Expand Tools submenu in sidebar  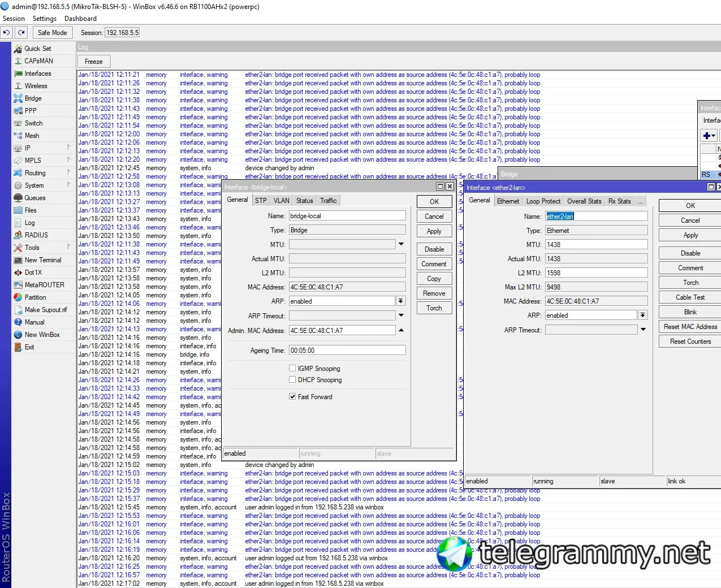pyautogui.click(x=69, y=247)
